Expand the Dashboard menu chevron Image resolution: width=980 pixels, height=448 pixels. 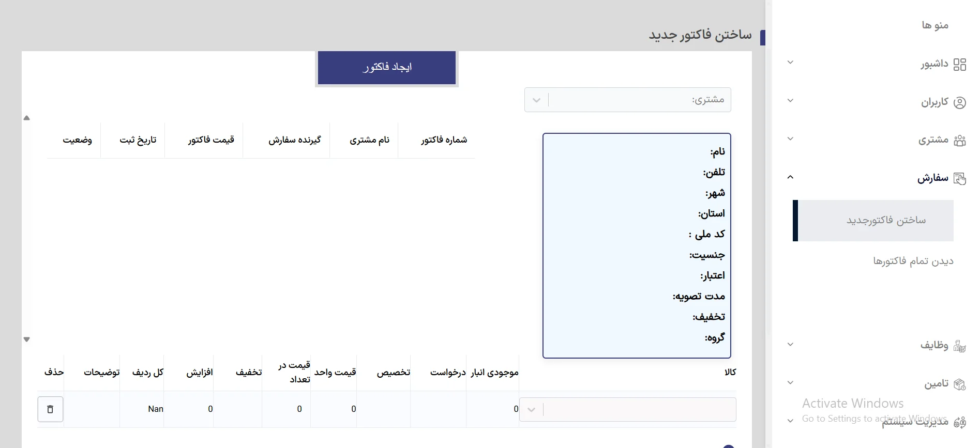click(790, 63)
